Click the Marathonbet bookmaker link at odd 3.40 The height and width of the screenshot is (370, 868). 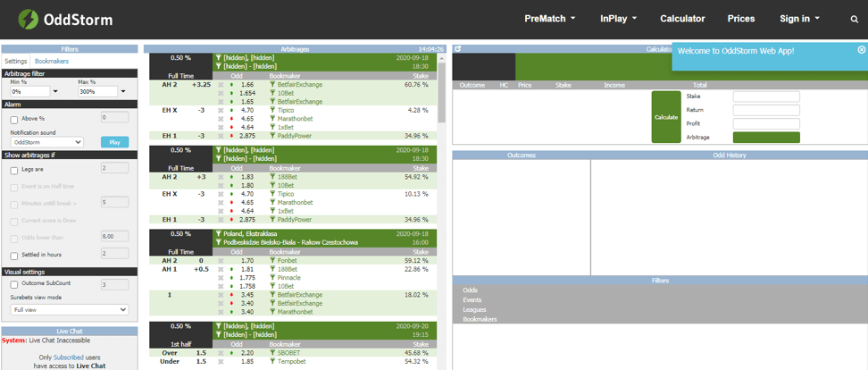(295, 312)
